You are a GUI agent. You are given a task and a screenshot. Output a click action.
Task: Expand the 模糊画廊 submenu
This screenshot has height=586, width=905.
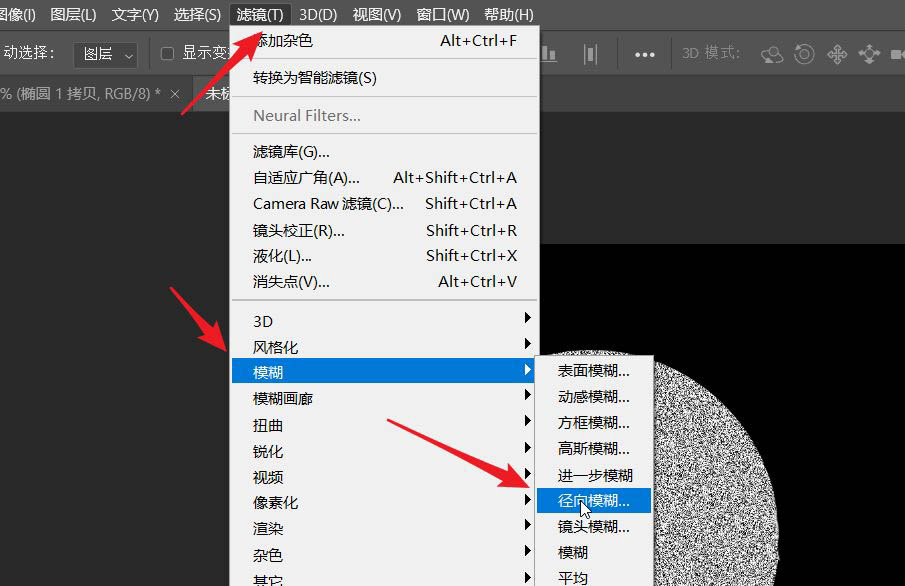384,398
